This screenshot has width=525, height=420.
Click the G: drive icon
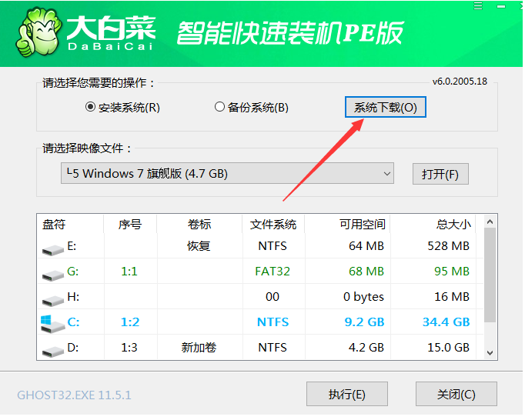pyautogui.click(x=53, y=275)
